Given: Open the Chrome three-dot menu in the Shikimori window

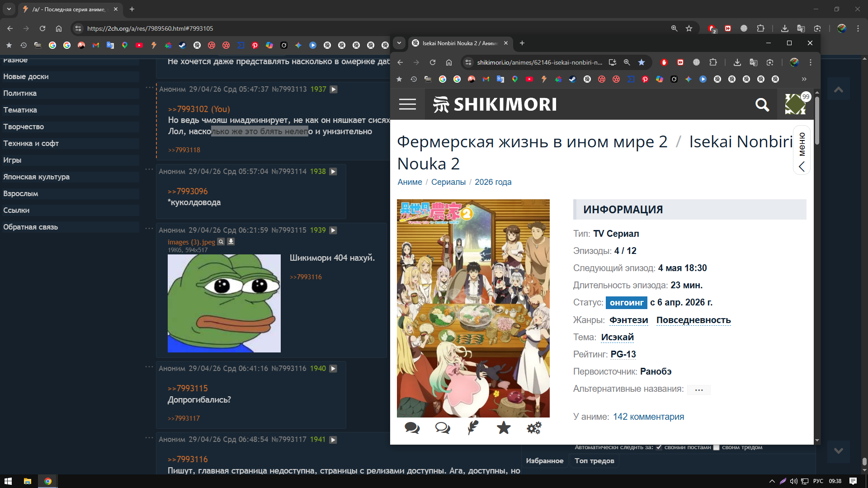Looking at the screenshot, I should [x=811, y=62].
